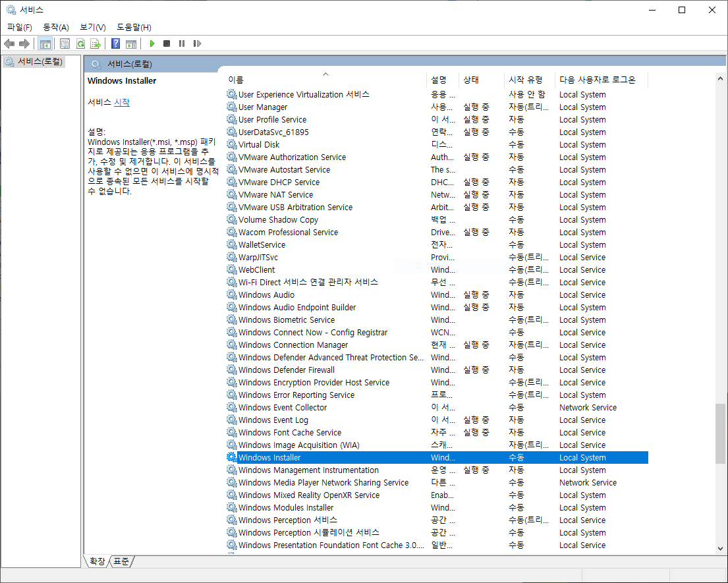Click the Refresh toolbar icon
Image resolution: width=728 pixels, height=583 pixels.
click(80, 43)
